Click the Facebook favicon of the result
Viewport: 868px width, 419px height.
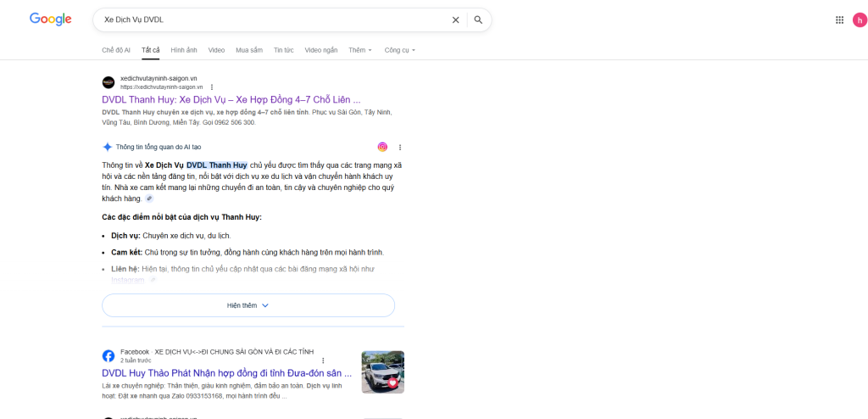pos(108,356)
